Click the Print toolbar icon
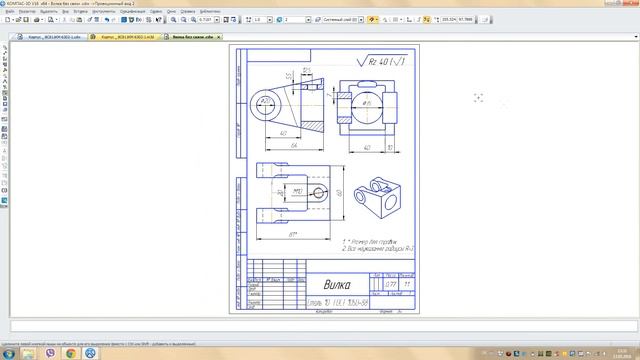The height and width of the screenshot is (360, 640). 36,20
